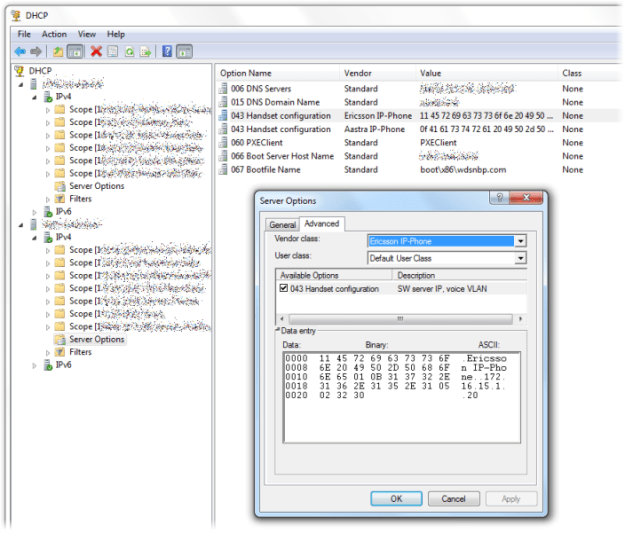
Task: Click the icon of the Aastra IP-Phone option row
Action: [223, 129]
